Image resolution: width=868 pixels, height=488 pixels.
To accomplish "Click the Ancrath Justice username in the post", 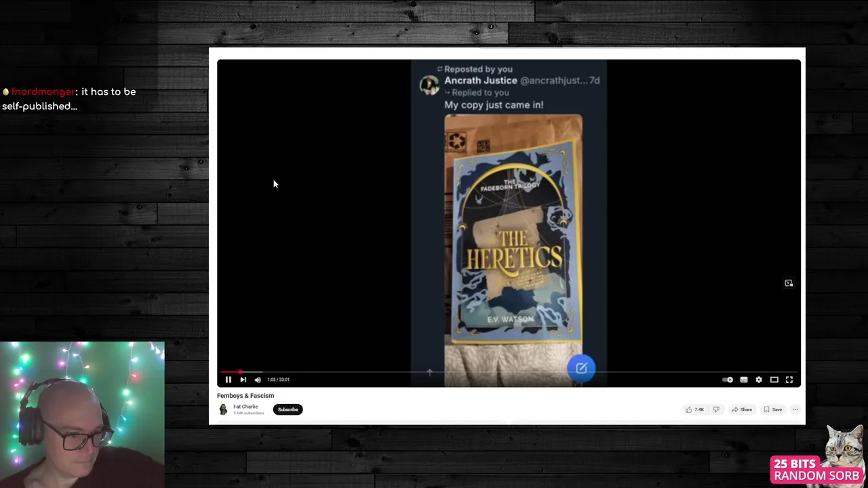I will pyautogui.click(x=481, y=80).
